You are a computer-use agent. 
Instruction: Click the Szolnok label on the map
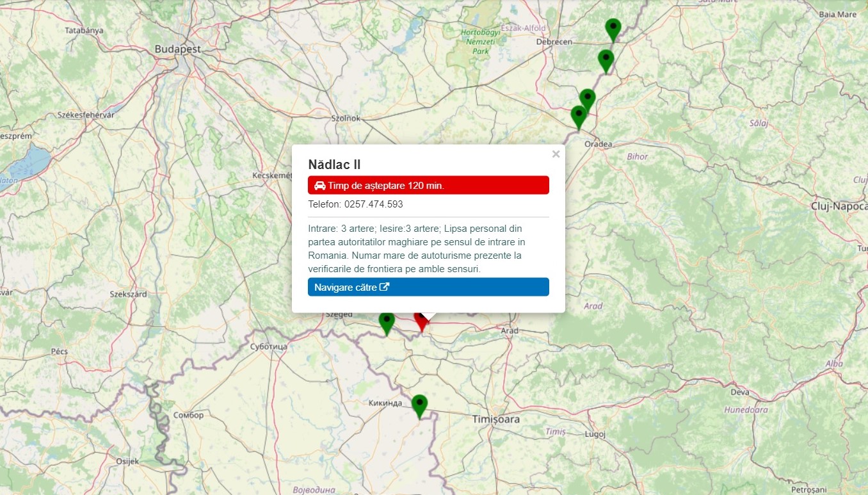click(346, 118)
